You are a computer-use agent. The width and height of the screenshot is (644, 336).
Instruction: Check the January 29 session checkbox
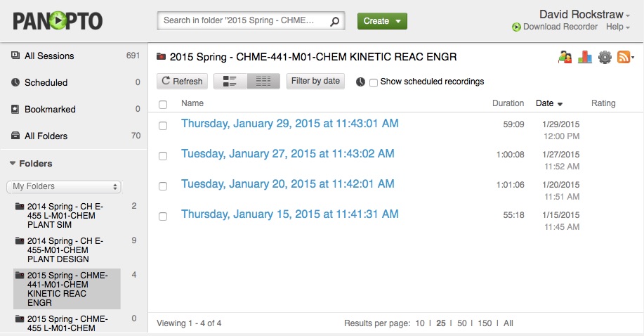pos(163,125)
